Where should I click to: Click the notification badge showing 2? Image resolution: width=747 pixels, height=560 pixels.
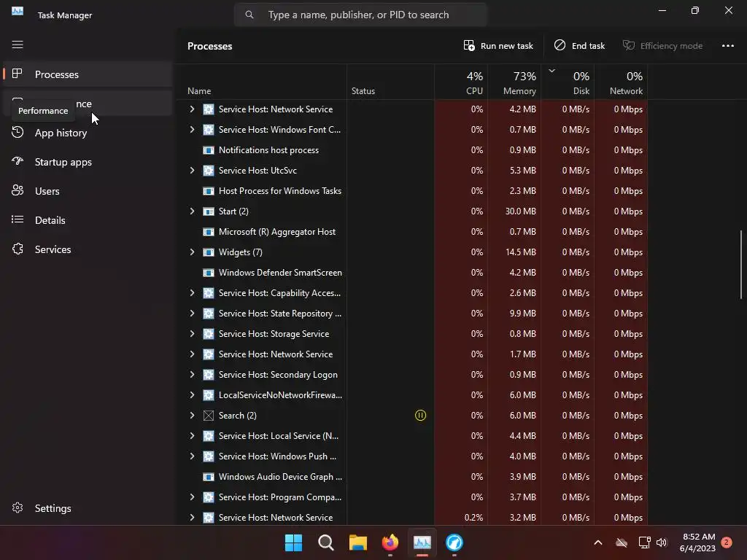tap(726, 542)
